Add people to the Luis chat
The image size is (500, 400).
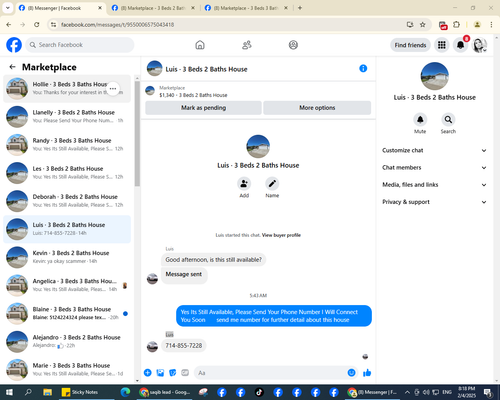244,184
